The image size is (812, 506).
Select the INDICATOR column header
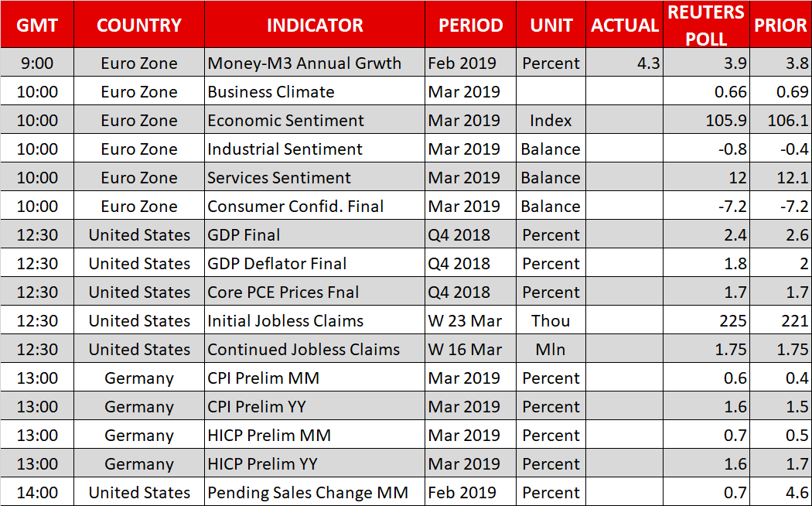[315, 25]
